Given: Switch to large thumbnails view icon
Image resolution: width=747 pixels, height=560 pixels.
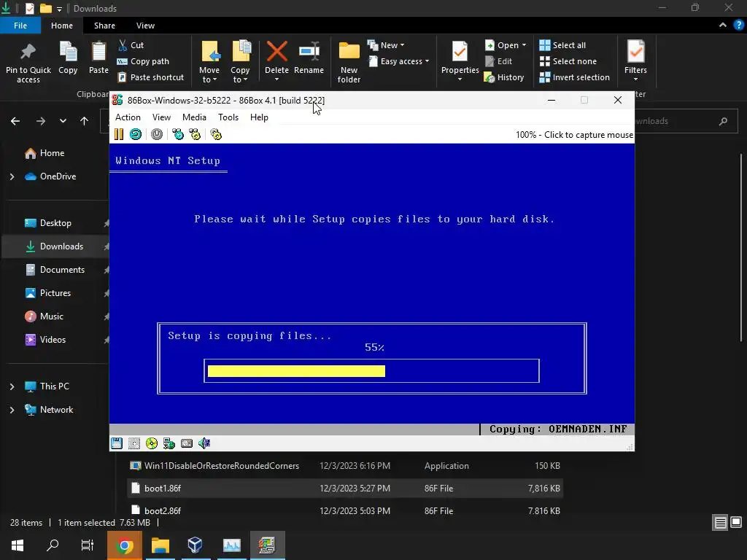Looking at the screenshot, I should point(736,523).
